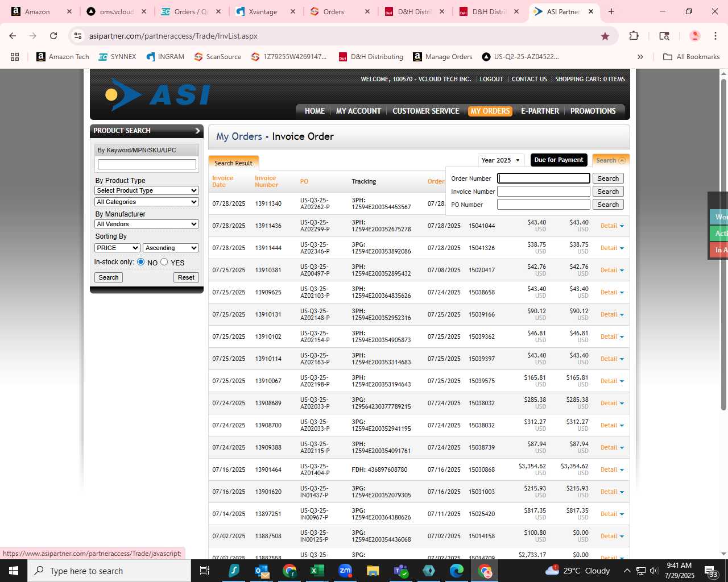Click the page vertical scrollbar
The image size is (728, 582).
click(x=723, y=244)
